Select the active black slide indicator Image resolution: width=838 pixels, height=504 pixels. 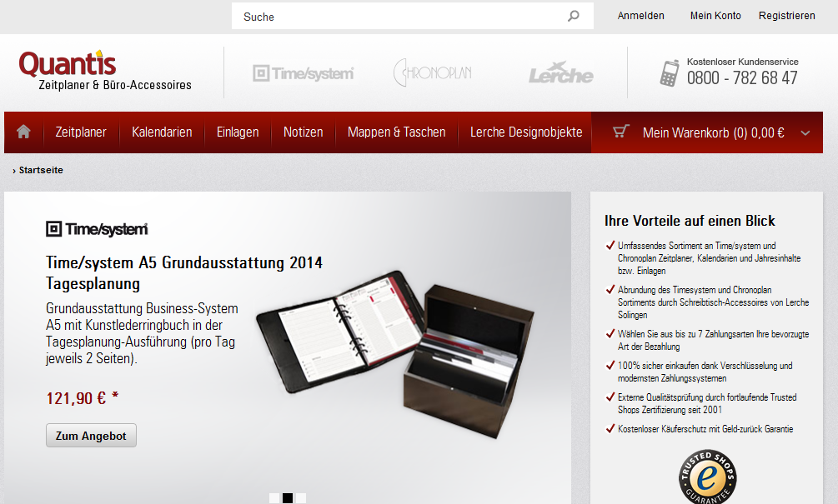click(x=288, y=498)
